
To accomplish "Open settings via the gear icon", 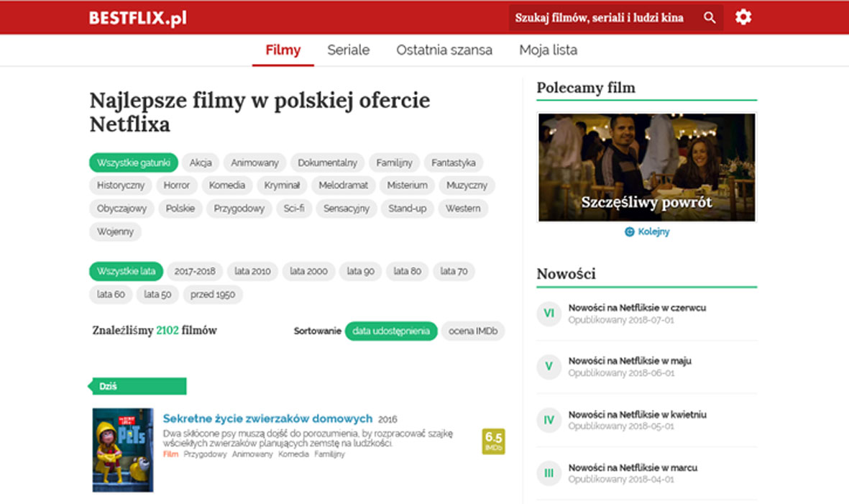I will coord(743,17).
